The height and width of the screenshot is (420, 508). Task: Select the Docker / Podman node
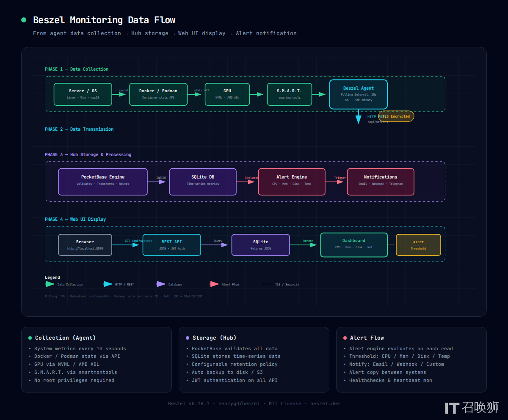[158, 94]
